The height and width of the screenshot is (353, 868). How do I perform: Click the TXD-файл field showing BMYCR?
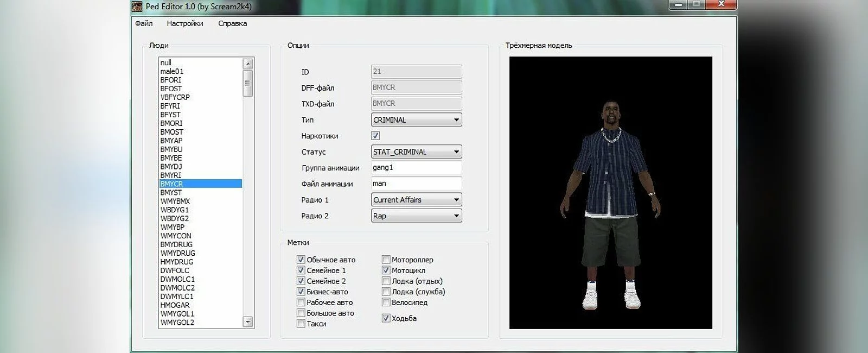pos(417,103)
